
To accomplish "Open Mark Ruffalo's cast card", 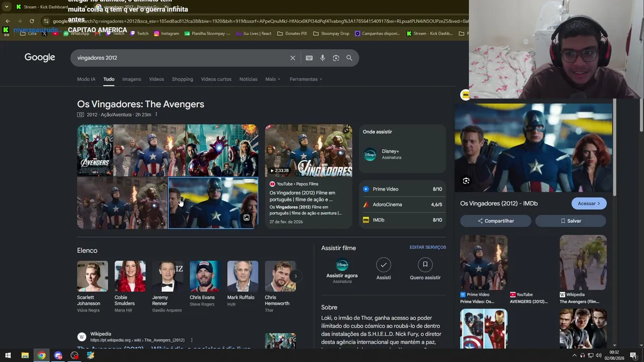I will 243,284.
